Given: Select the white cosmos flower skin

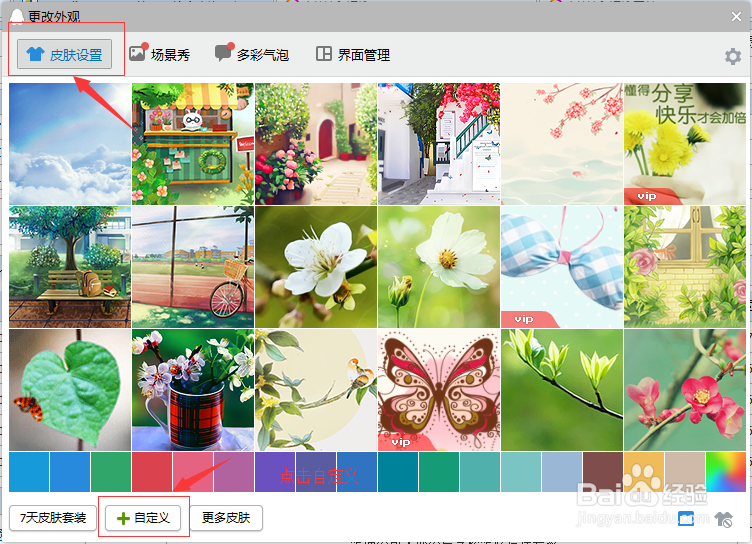Looking at the screenshot, I should [439, 267].
